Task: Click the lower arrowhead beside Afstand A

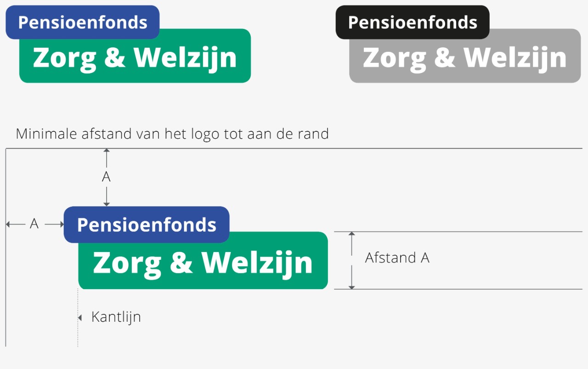Action: point(352,287)
